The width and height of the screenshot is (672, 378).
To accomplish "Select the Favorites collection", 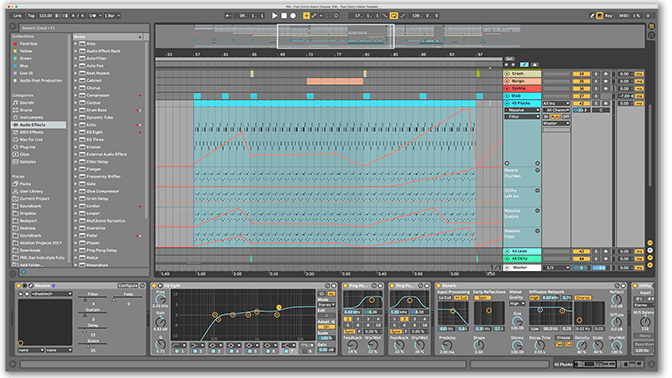I will (28, 44).
